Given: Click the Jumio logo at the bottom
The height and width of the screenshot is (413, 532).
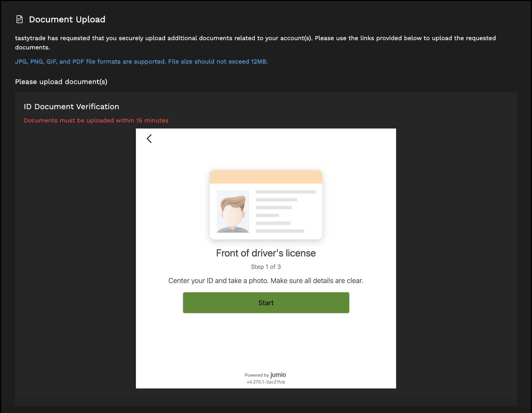Looking at the screenshot, I should 278,375.
